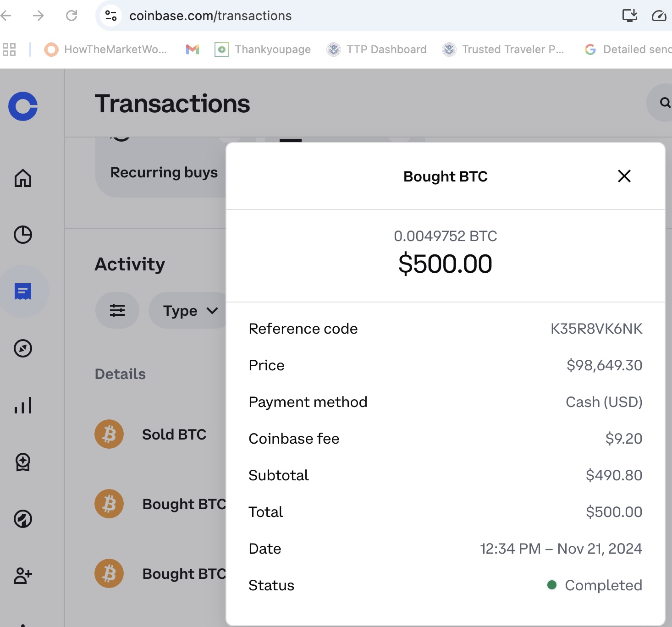Open the TTP Dashboard bookmark
The image size is (672, 627).
pos(377,49)
